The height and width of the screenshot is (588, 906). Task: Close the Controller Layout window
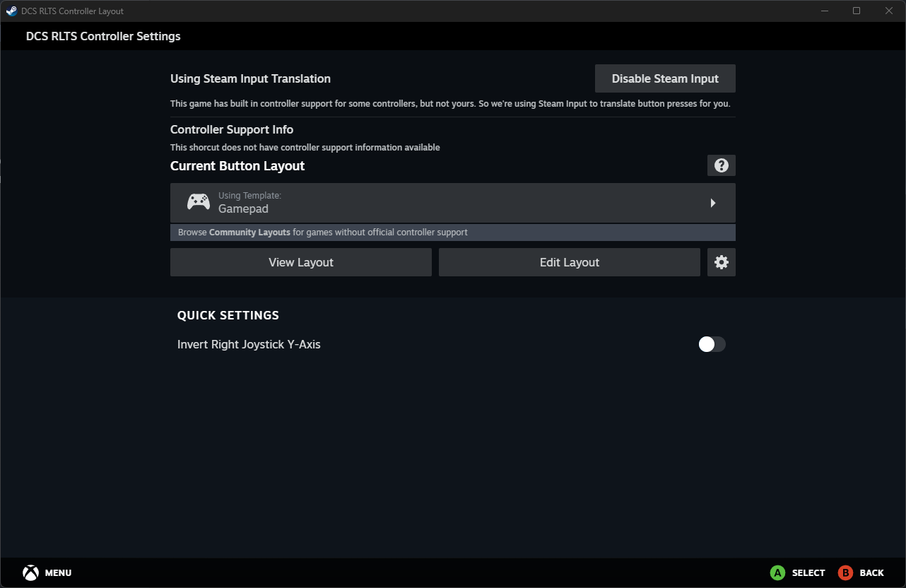click(889, 11)
